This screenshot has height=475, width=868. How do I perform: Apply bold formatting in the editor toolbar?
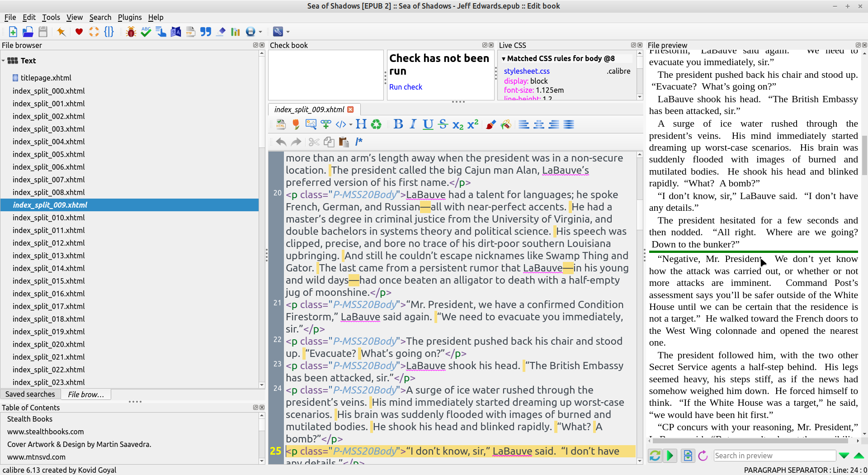[398, 124]
